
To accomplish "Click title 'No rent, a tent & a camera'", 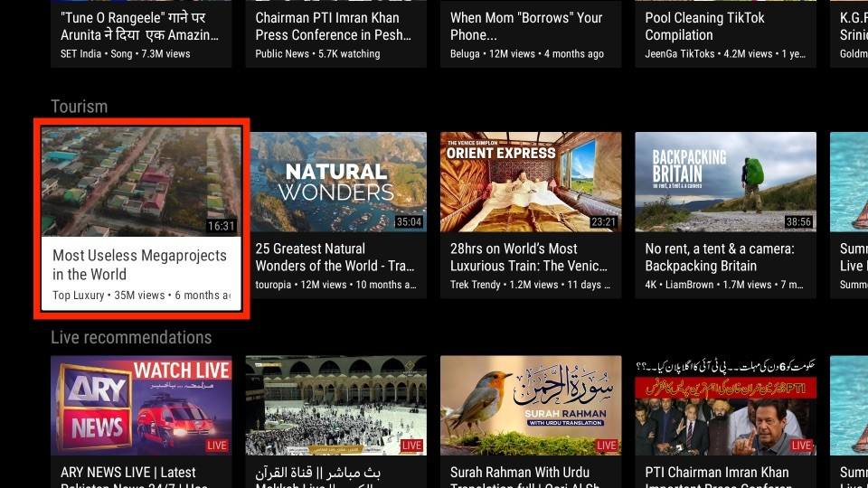I will click(720, 258).
